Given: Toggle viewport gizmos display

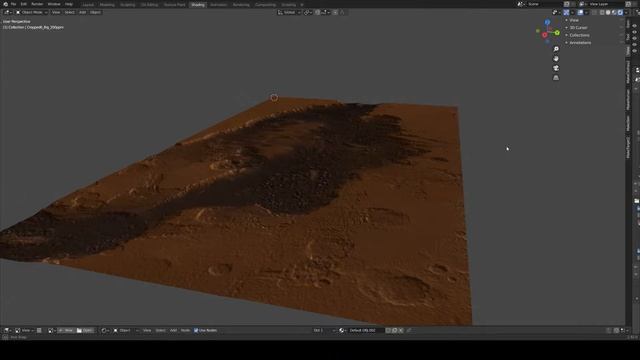Looking at the screenshot, I should click(x=566, y=12).
